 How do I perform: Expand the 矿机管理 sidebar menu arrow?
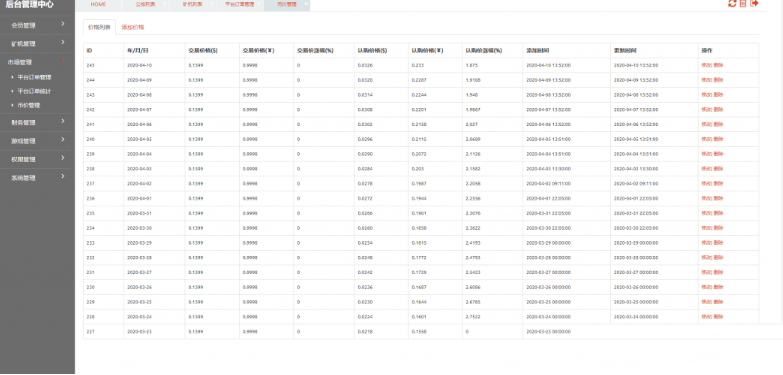[63, 42]
